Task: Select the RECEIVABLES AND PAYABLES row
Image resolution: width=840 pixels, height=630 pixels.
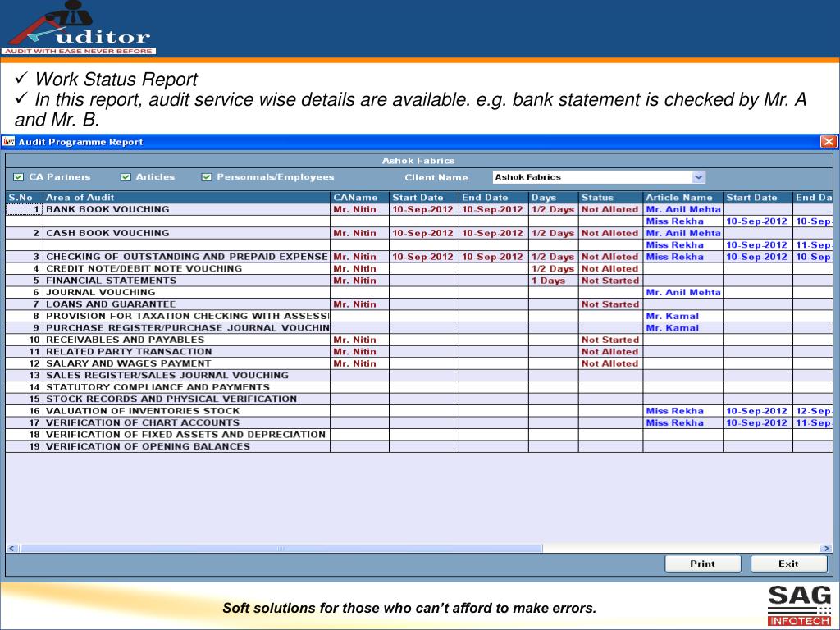Action: (419, 340)
